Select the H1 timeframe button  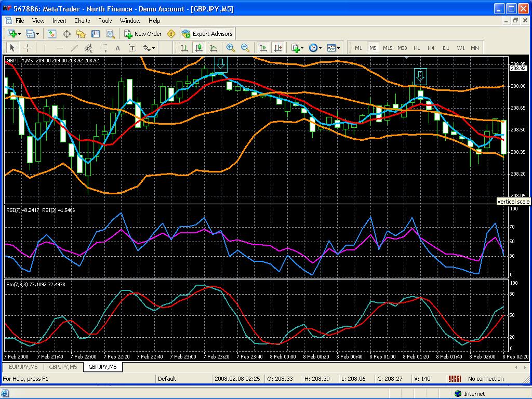(417, 48)
